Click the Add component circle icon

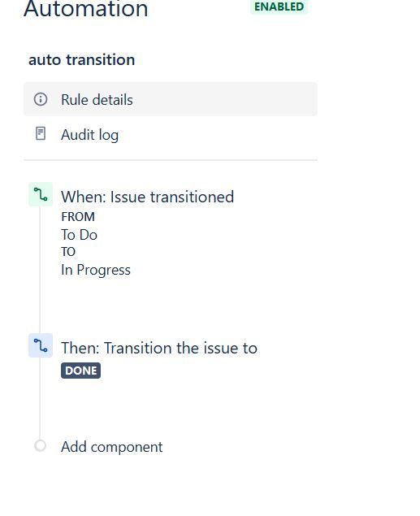tap(40, 446)
